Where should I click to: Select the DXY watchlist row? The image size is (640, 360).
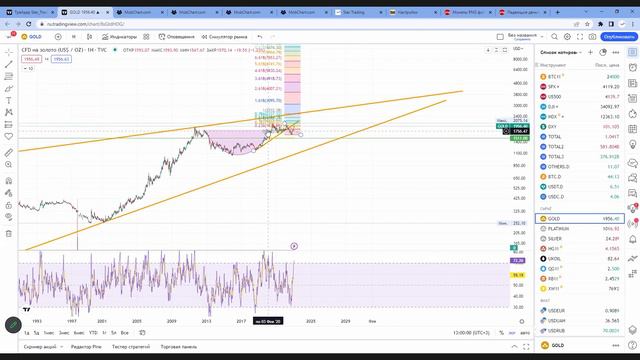[580, 127]
